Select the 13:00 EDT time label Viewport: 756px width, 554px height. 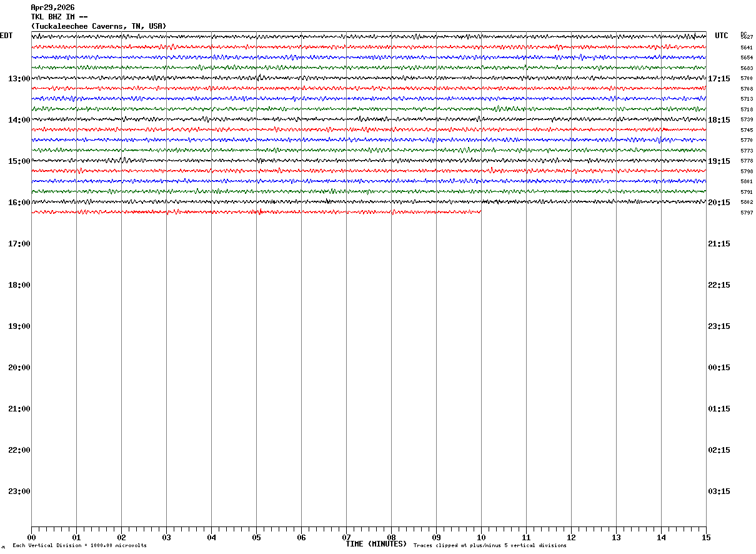pos(19,79)
